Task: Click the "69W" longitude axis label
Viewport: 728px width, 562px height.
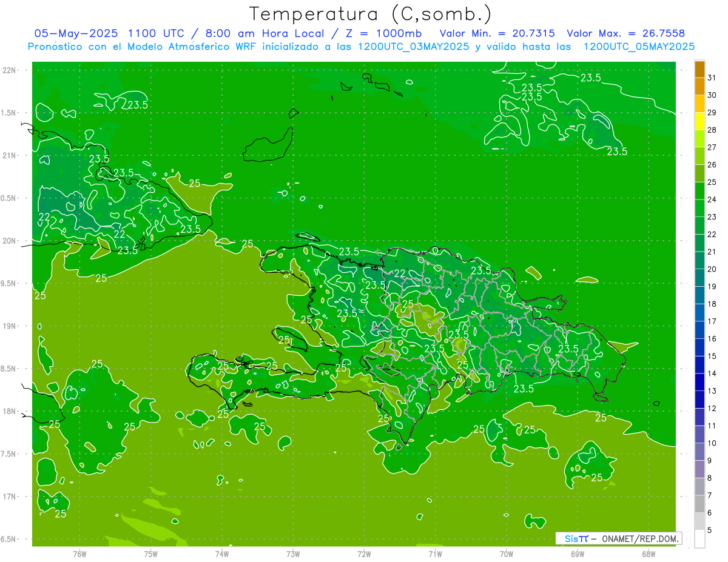Action: click(578, 554)
